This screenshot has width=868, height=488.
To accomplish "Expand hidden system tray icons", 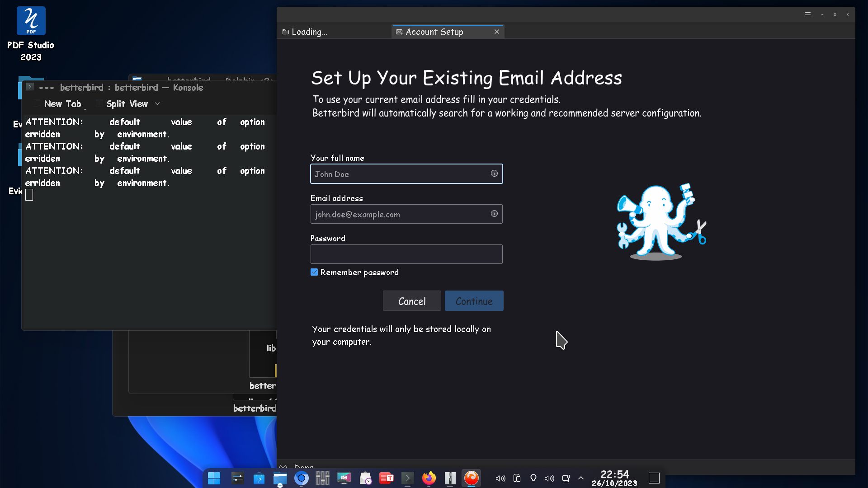I will [x=581, y=478].
